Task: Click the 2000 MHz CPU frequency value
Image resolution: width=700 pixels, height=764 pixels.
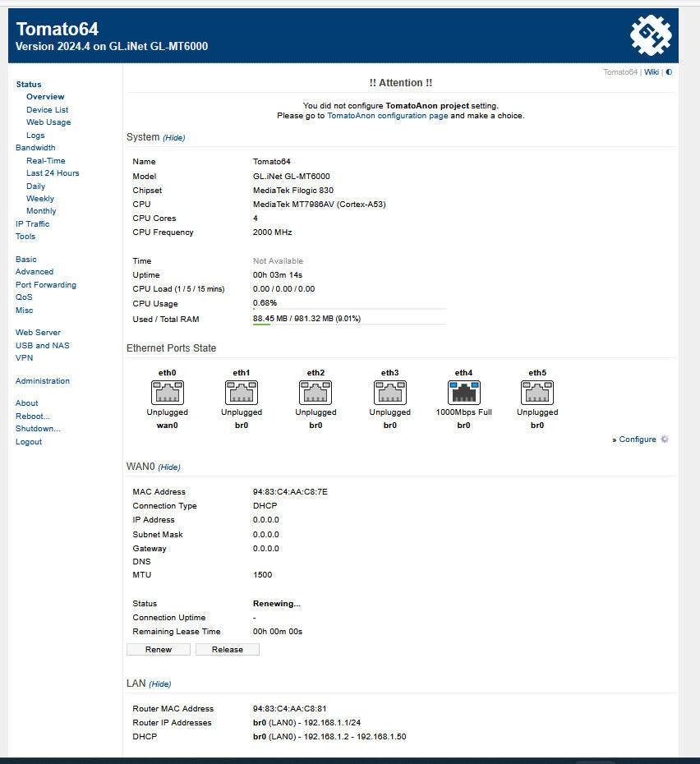Action: click(x=272, y=232)
